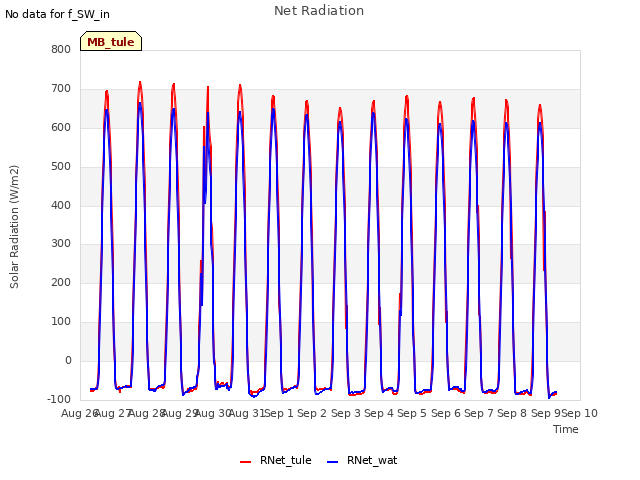Click the Sep 8 x-axis tick label
640x480 pixels.
(512, 413)
